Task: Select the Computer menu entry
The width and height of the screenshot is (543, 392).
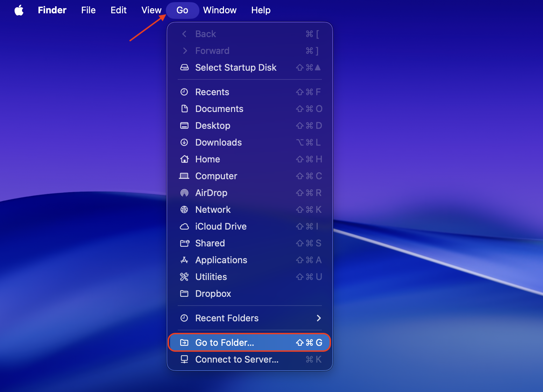Action: (x=250, y=176)
